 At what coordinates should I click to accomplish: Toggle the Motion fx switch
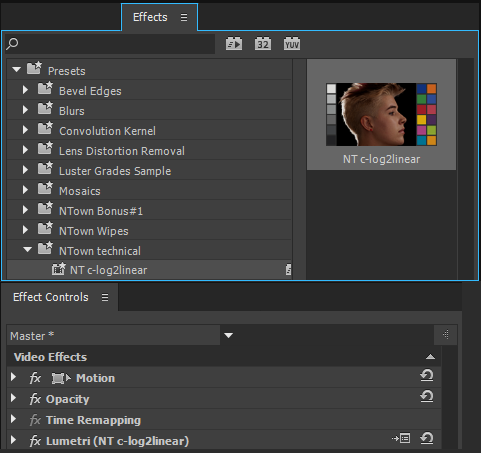(35, 378)
